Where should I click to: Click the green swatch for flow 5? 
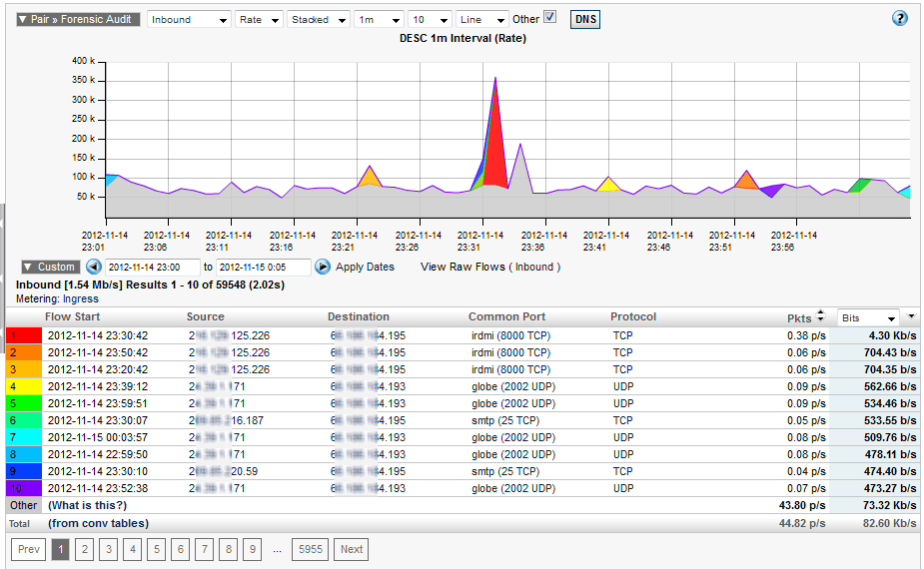[x=24, y=403]
